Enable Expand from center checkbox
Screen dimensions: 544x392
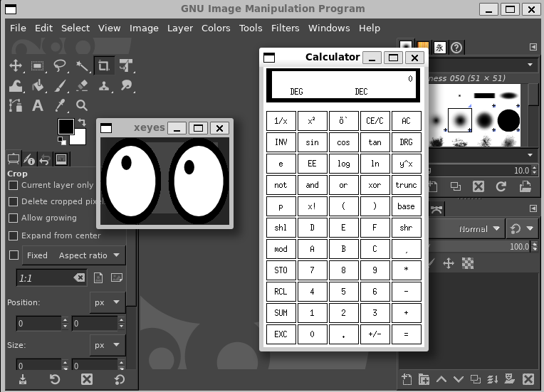click(x=14, y=235)
